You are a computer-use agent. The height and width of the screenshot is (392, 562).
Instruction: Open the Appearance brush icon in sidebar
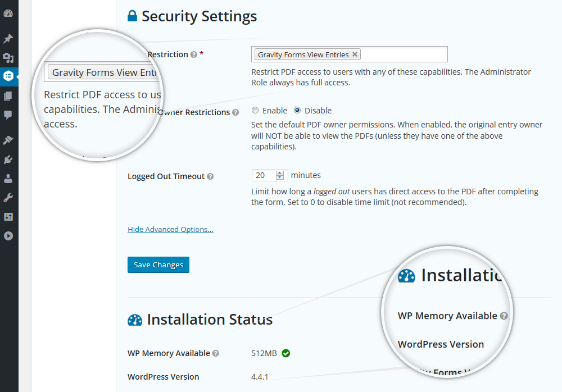[x=8, y=140]
